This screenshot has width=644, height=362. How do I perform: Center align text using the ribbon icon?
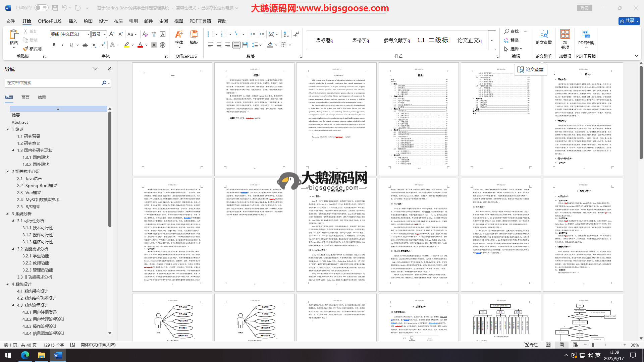tap(219, 45)
